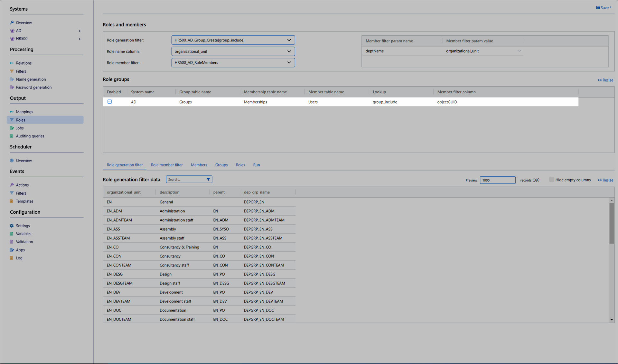Expand the HR500 system tree arrow
618x364 pixels.
80,39
